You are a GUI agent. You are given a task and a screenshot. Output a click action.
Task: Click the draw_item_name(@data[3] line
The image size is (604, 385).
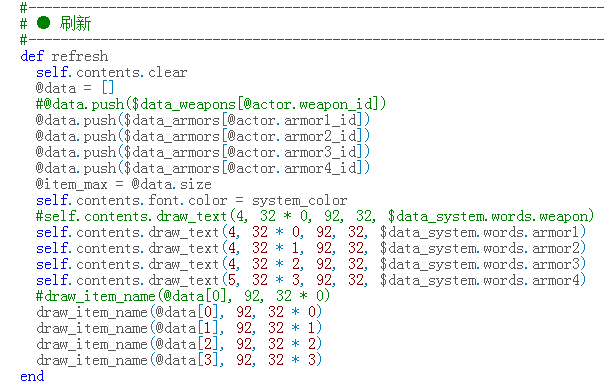179,360
